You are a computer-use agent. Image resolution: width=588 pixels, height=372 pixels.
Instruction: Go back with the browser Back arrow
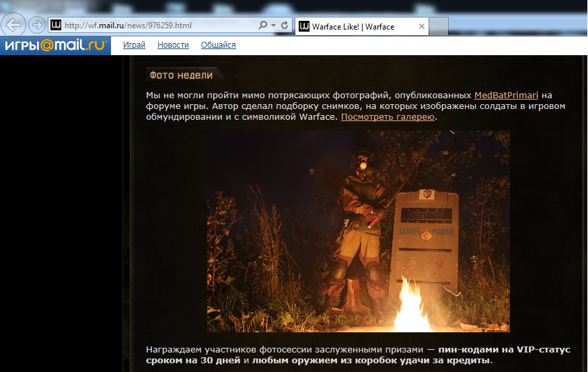(13, 25)
